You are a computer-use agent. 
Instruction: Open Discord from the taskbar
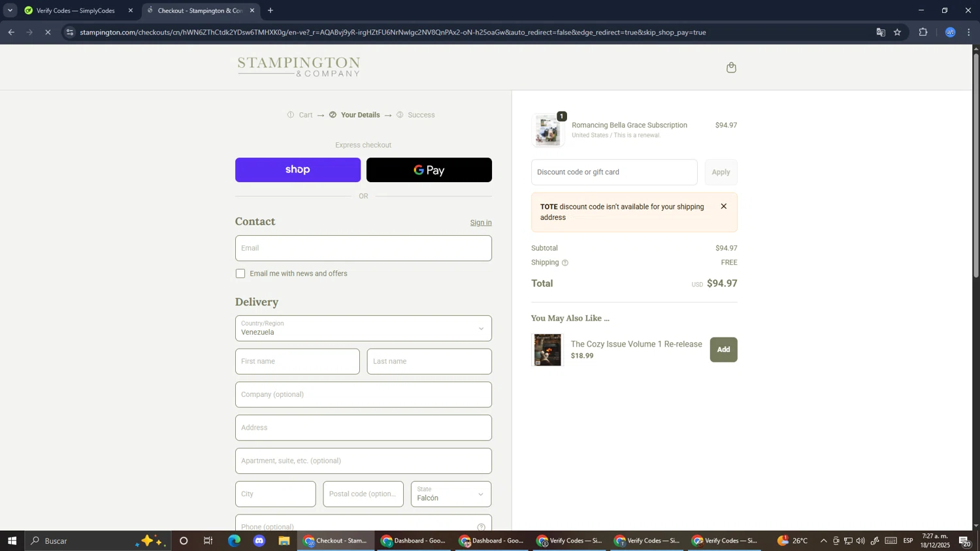pos(259,541)
